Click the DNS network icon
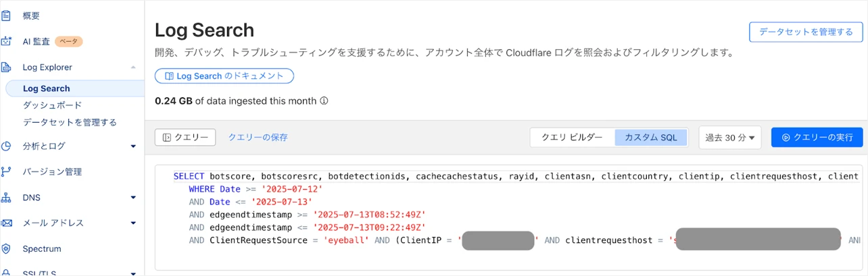The height and width of the screenshot is (276, 868). click(x=7, y=197)
